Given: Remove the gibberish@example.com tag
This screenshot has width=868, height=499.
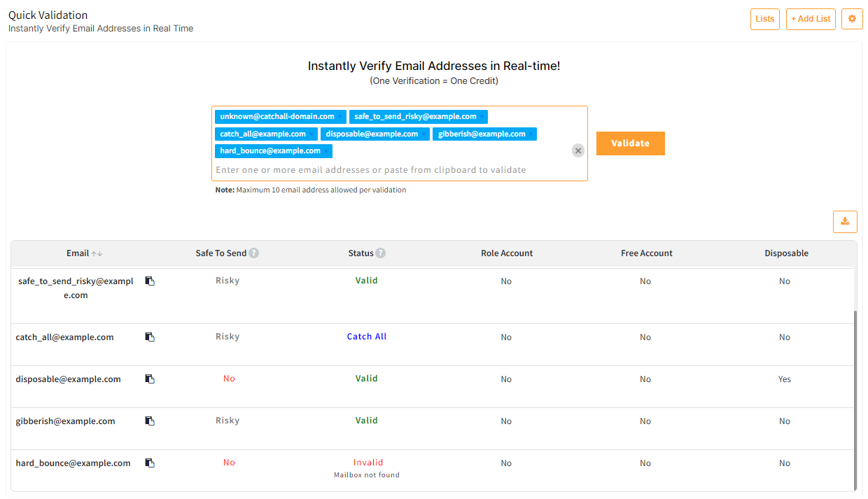Looking at the screenshot, I should (x=531, y=134).
